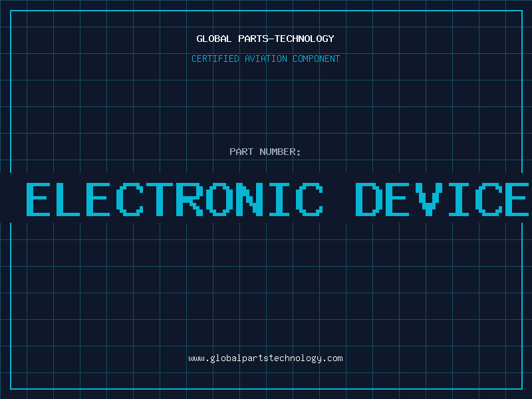Click the large ELECTRONIC DEVICE text
532x399 pixels.
(x=277, y=199)
